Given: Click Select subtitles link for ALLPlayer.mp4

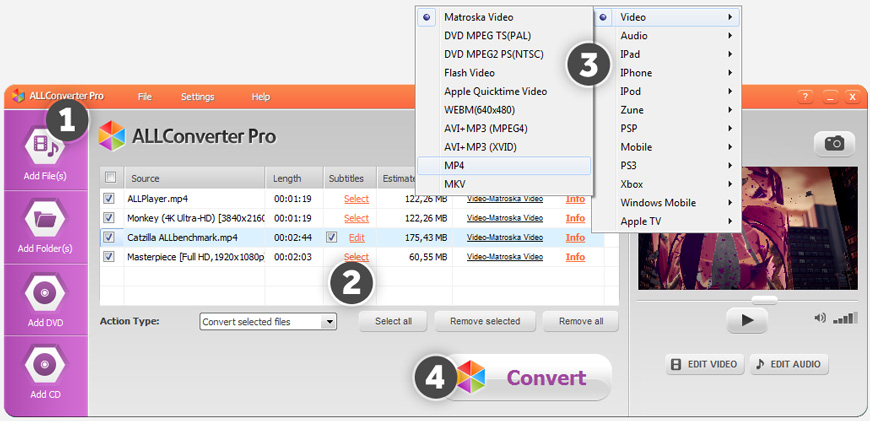Looking at the screenshot, I should pos(356,199).
